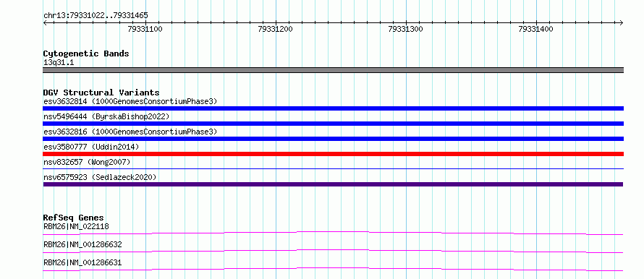Click the RefSeq Genes track title
The width and height of the screenshot is (644, 279).
click(x=74, y=218)
